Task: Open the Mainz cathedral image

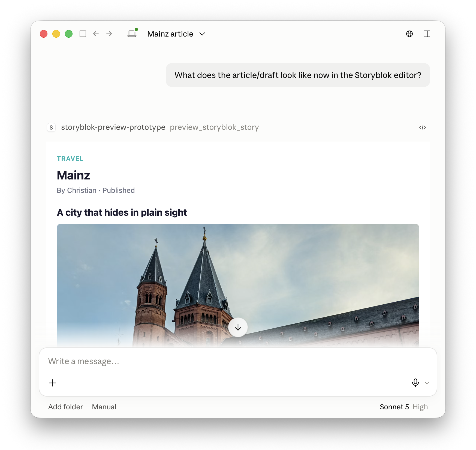Action: (238, 285)
